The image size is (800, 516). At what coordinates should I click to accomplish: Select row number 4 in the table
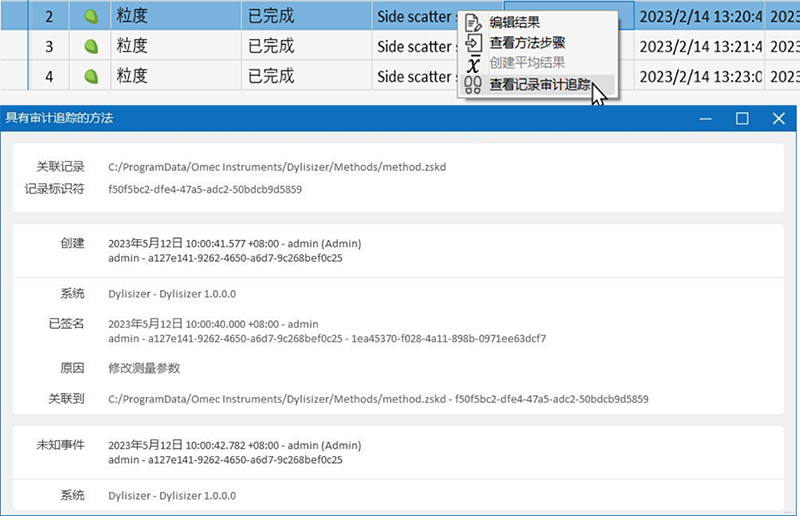(x=49, y=77)
